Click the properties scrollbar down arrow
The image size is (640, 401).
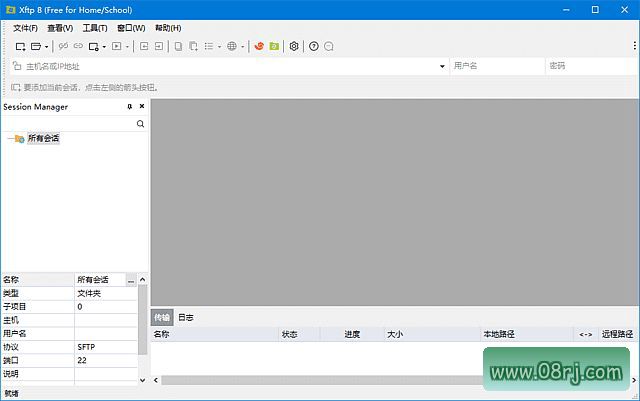click(x=142, y=380)
